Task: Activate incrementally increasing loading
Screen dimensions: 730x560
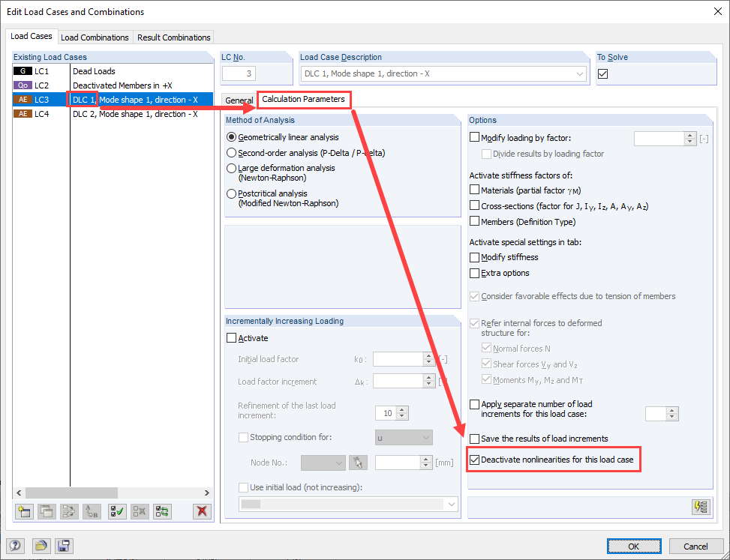Action: tap(231, 338)
